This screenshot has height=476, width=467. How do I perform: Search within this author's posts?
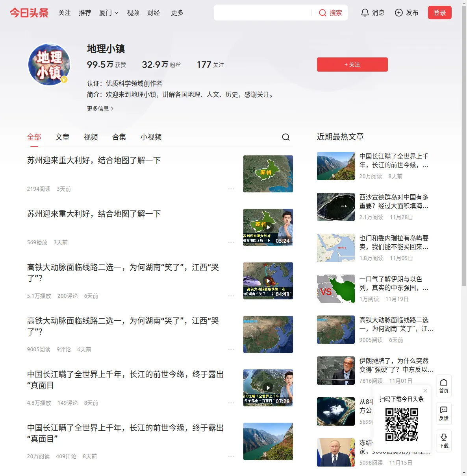(286, 137)
